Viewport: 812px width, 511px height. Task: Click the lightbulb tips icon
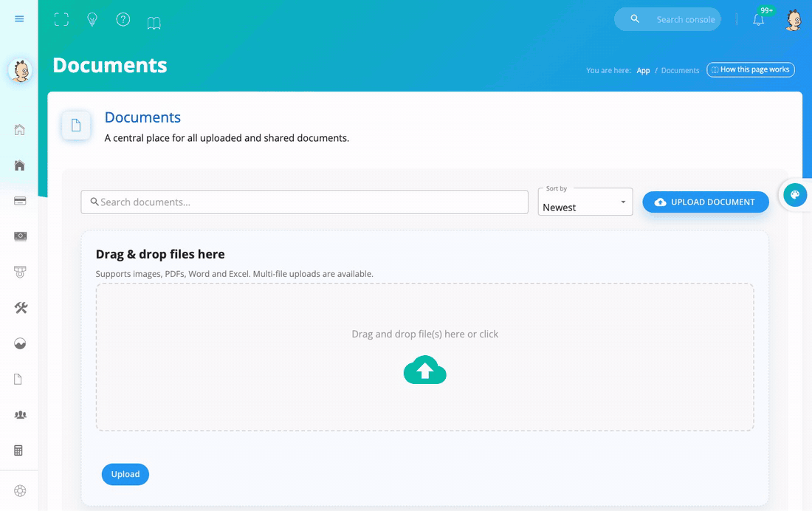coord(92,20)
